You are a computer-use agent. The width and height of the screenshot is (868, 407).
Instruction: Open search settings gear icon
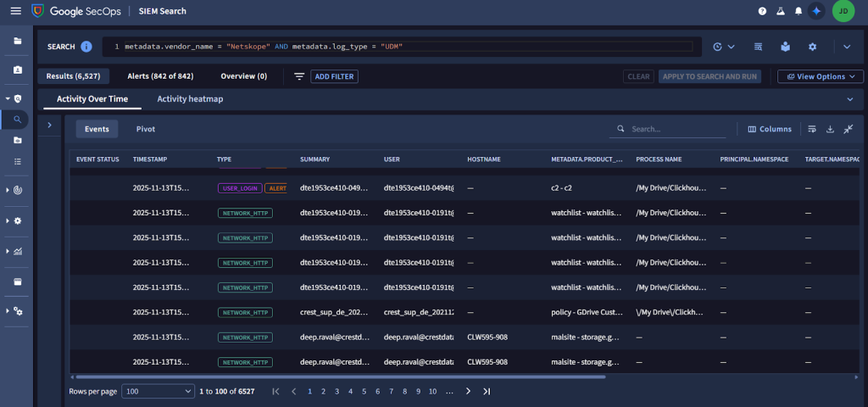click(x=813, y=47)
